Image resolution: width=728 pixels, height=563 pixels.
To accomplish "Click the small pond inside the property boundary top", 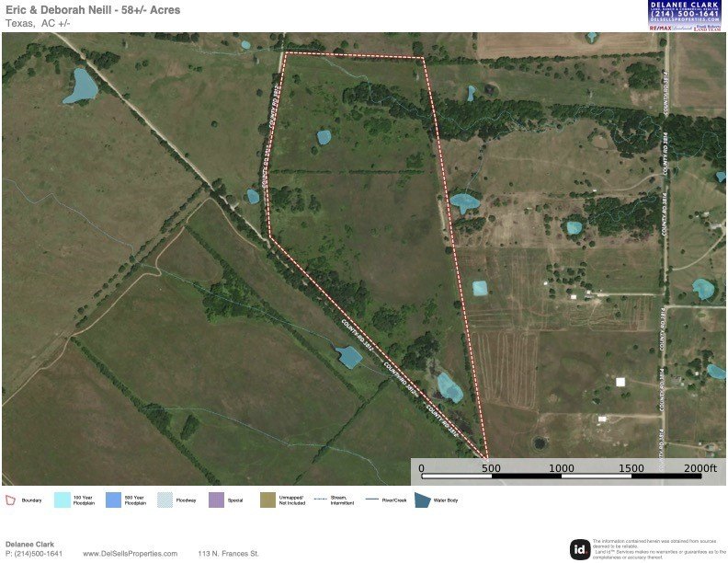I will (x=324, y=137).
